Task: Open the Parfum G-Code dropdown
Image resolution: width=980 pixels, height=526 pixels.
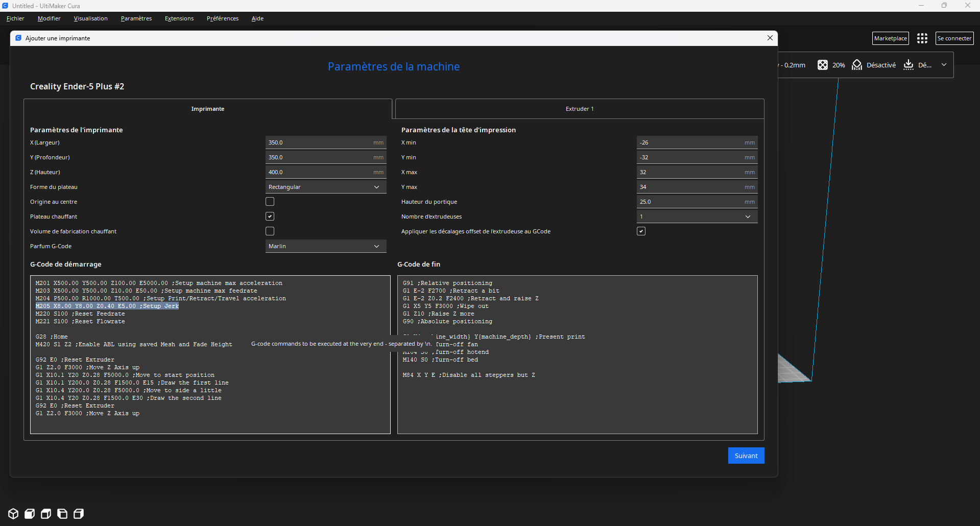Action: (x=325, y=246)
